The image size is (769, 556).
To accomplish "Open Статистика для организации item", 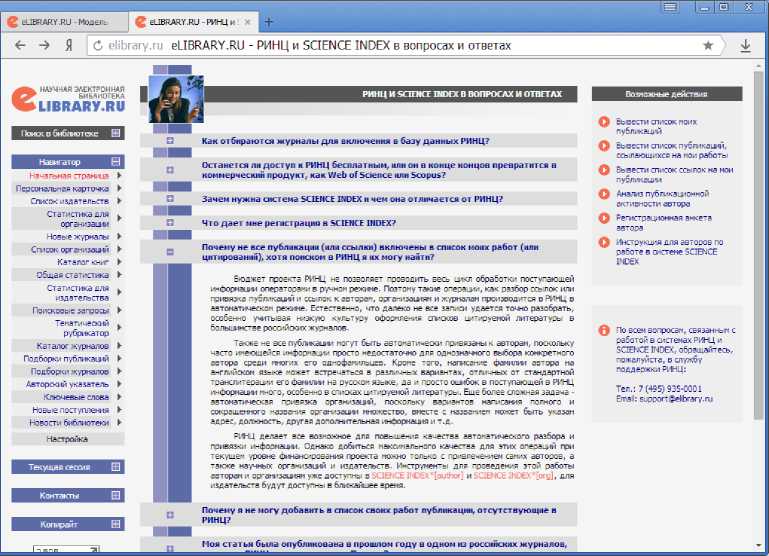I will pos(77,219).
